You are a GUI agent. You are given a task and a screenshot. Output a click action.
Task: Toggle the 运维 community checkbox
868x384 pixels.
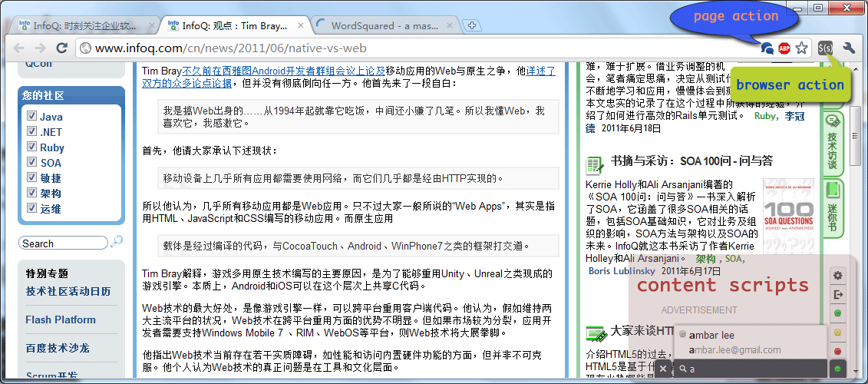point(31,209)
